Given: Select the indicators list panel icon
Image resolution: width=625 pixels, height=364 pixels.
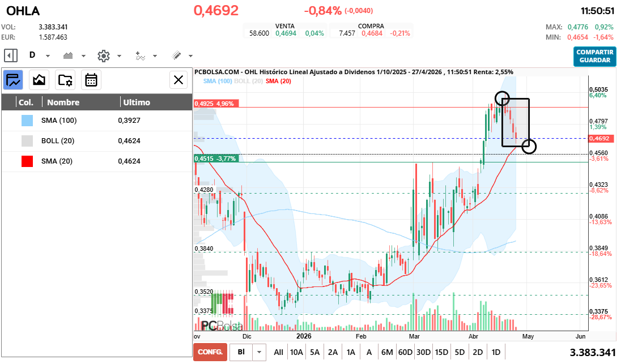Looking at the screenshot, I should 13,80.
